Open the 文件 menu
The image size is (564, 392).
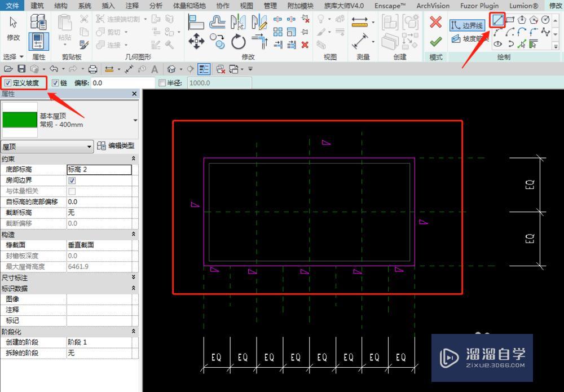pos(12,6)
